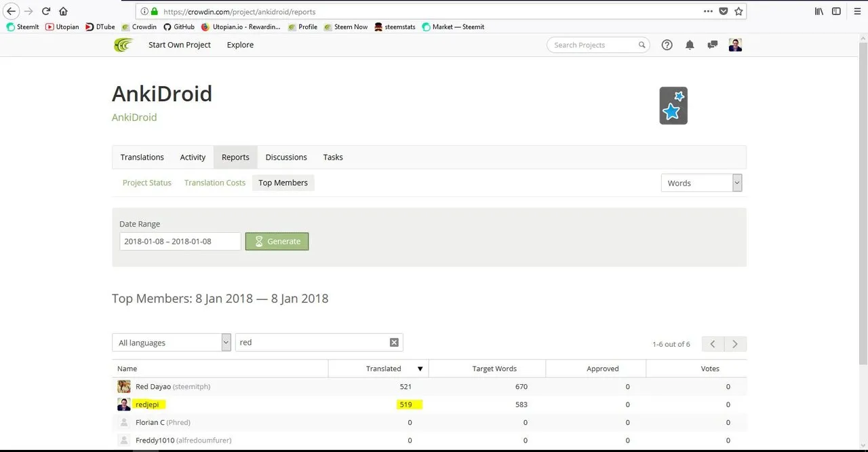This screenshot has width=868, height=452.
Task: Click the Explore link
Action: click(x=240, y=45)
